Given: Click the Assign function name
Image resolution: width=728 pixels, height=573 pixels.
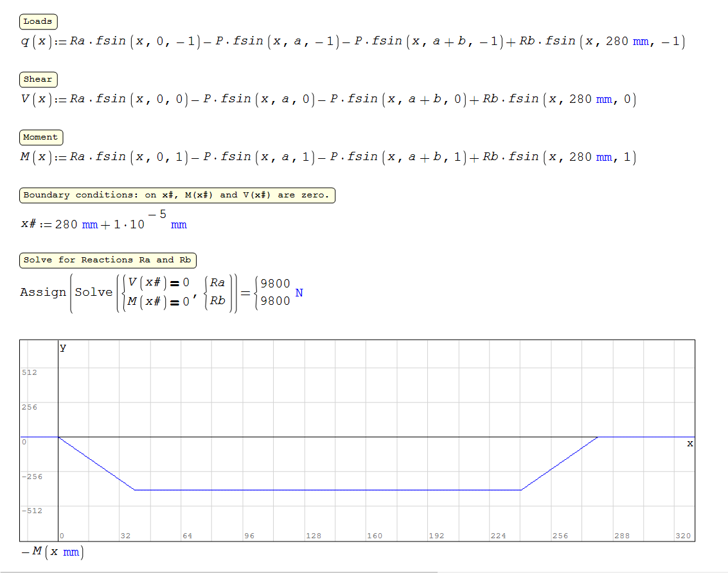Looking at the screenshot, I should click(43, 292).
